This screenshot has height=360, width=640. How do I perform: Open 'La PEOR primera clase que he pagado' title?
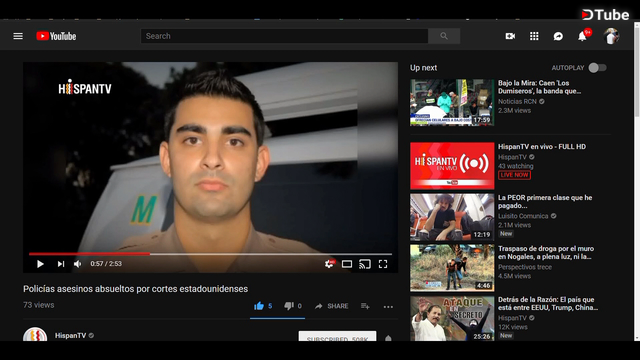[x=545, y=202]
